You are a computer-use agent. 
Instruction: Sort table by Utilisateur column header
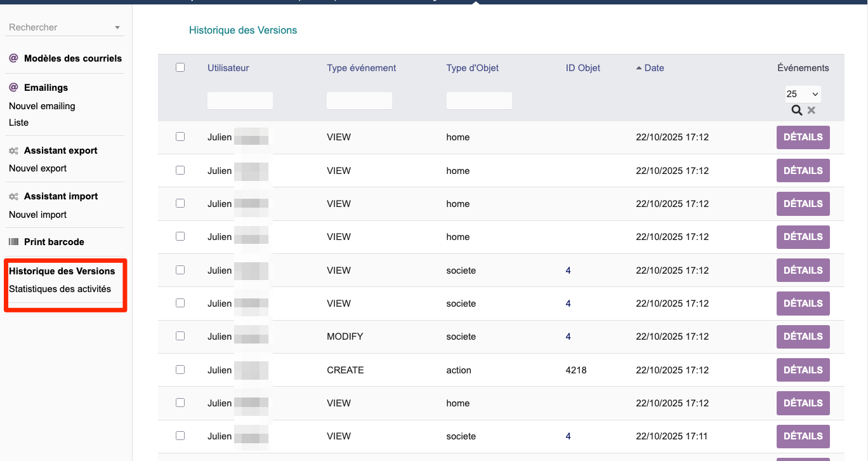point(228,68)
